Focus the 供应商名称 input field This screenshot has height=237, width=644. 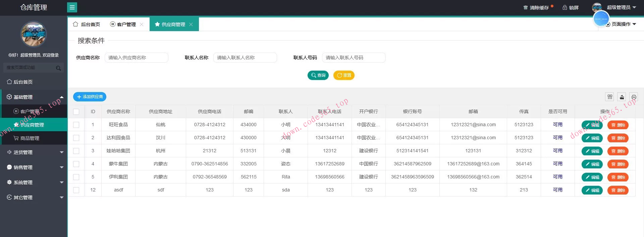137,58
